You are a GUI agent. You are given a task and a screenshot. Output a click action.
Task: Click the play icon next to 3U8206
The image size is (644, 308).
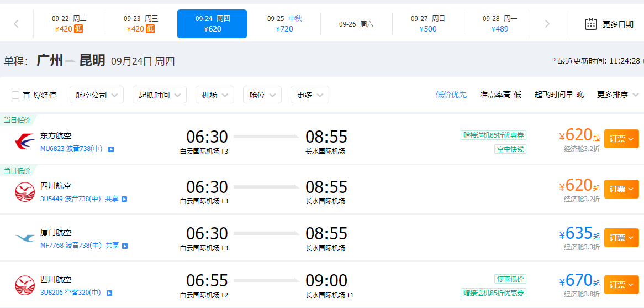point(109,293)
